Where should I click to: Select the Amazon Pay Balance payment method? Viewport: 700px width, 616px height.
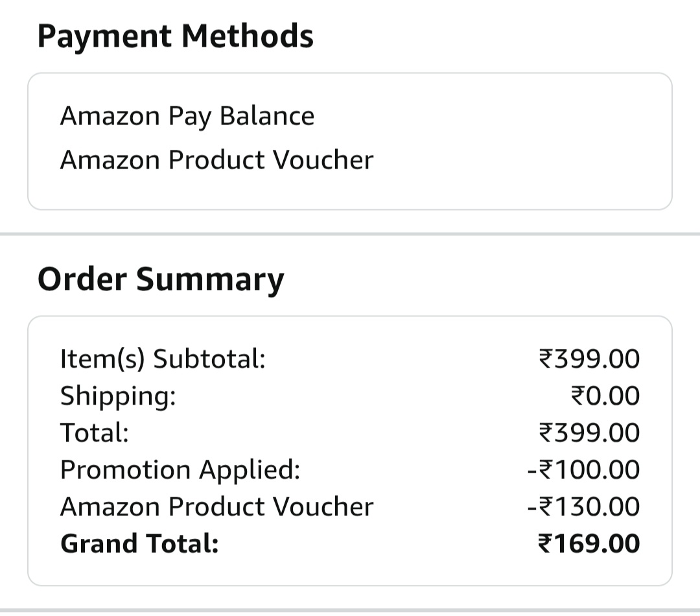coord(187,116)
